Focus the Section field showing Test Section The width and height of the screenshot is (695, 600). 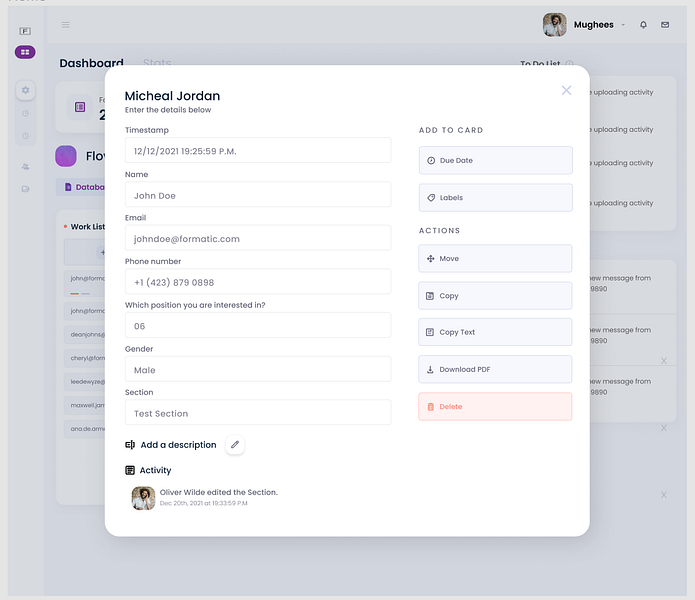[258, 413]
